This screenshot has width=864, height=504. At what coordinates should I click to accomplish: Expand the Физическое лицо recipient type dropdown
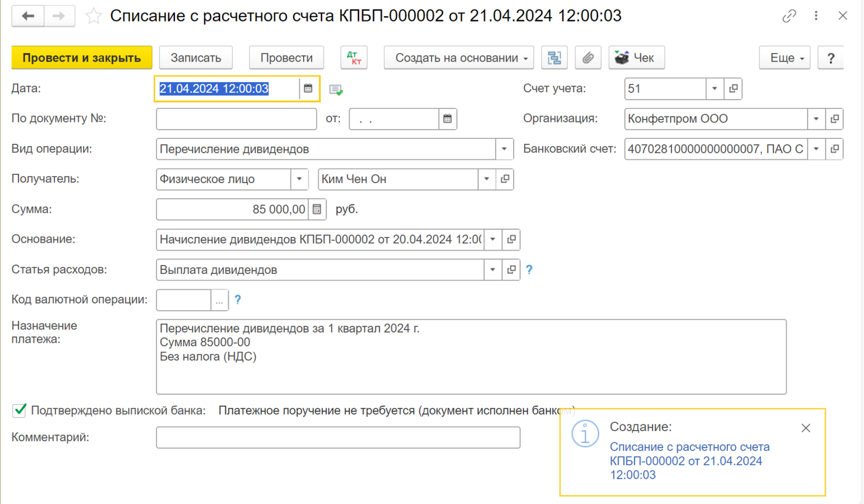pyautogui.click(x=299, y=179)
